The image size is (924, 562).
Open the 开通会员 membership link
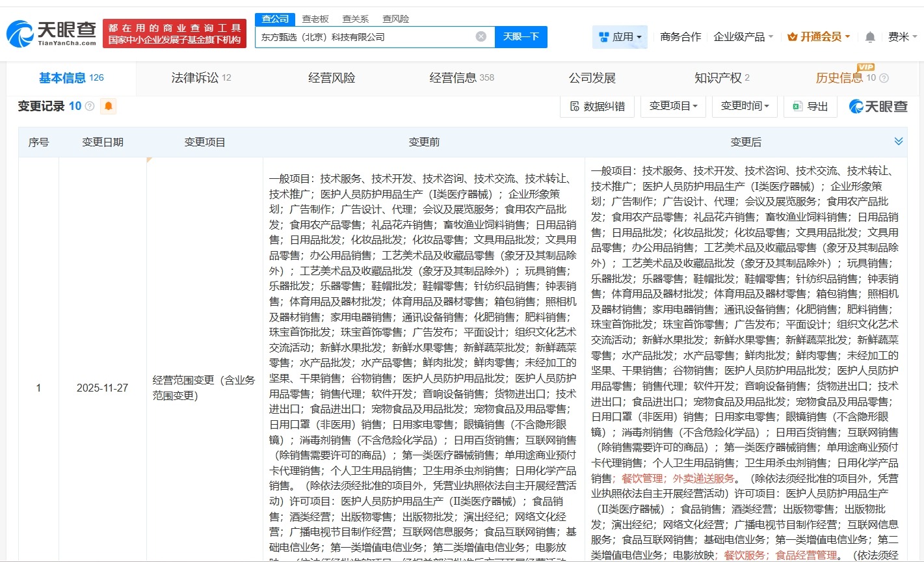point(818,36)
